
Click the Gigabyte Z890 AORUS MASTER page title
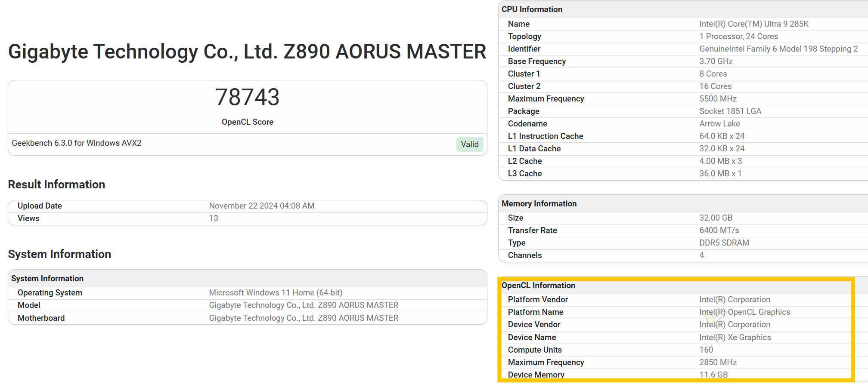pos(247,52)
